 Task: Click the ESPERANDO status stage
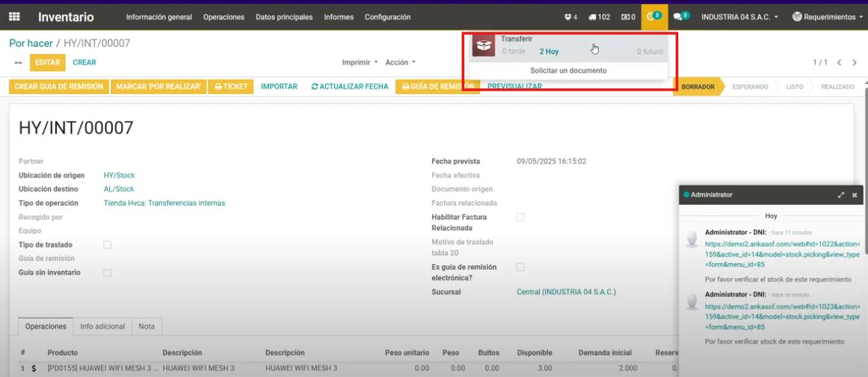[750, 87]
